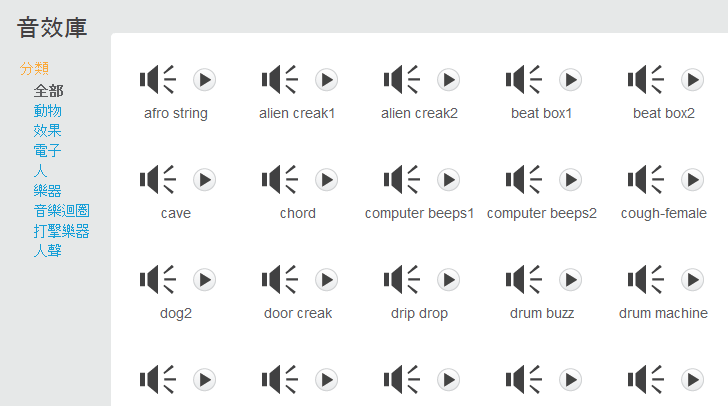
Task: Play the drum buzz sound
Action: 571,280
